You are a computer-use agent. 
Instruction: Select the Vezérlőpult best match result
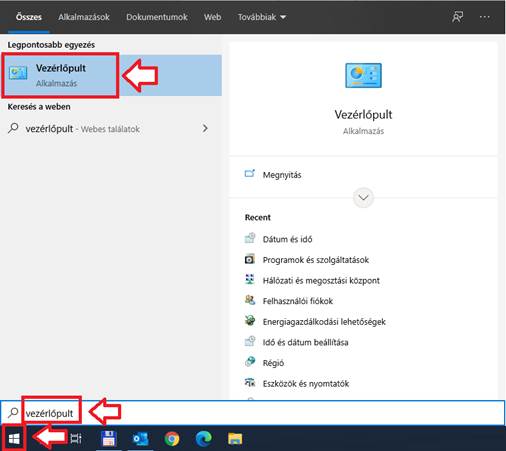[x=111, y=75]
